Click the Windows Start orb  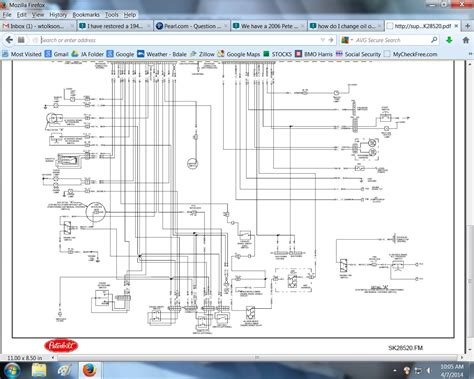pyautogui.click(x=12, y=370)
